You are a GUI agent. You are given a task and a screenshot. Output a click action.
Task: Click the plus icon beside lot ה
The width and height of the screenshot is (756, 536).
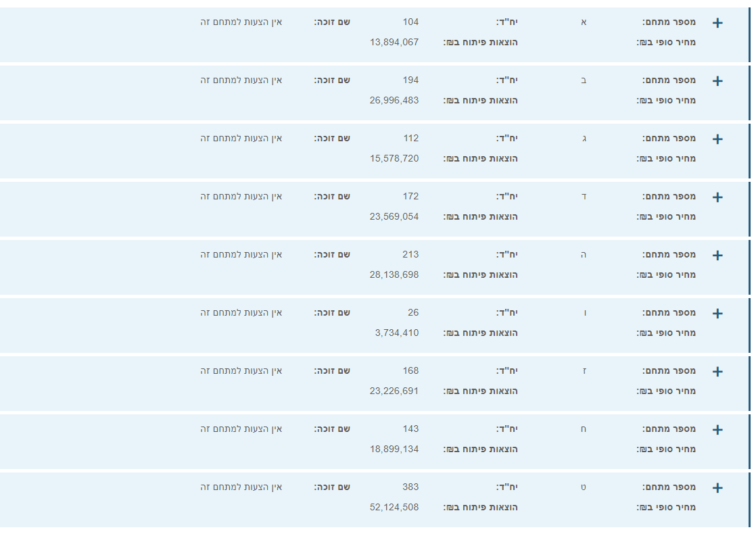717,255
